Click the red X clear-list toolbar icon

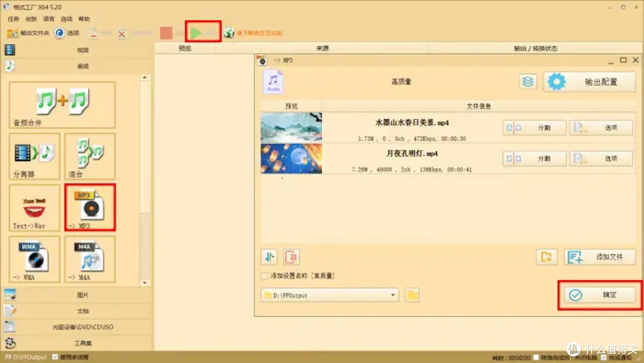(122, 33)
